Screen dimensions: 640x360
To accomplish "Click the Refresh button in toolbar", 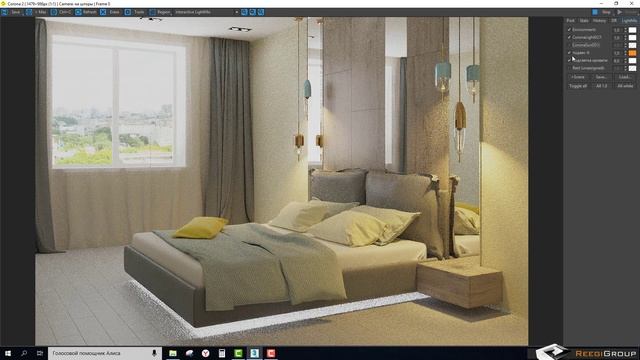I will coord(86,12).
